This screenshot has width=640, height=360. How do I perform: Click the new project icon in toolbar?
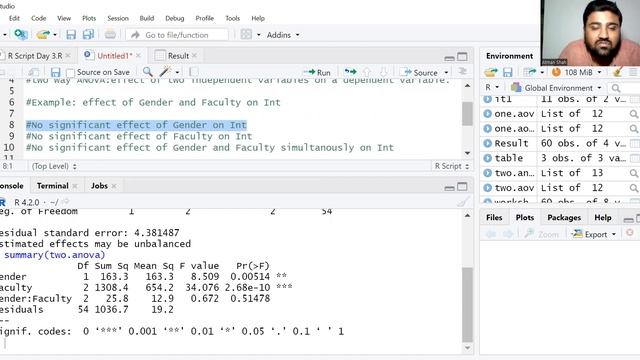pyautogui.click(x=20, y=35)
